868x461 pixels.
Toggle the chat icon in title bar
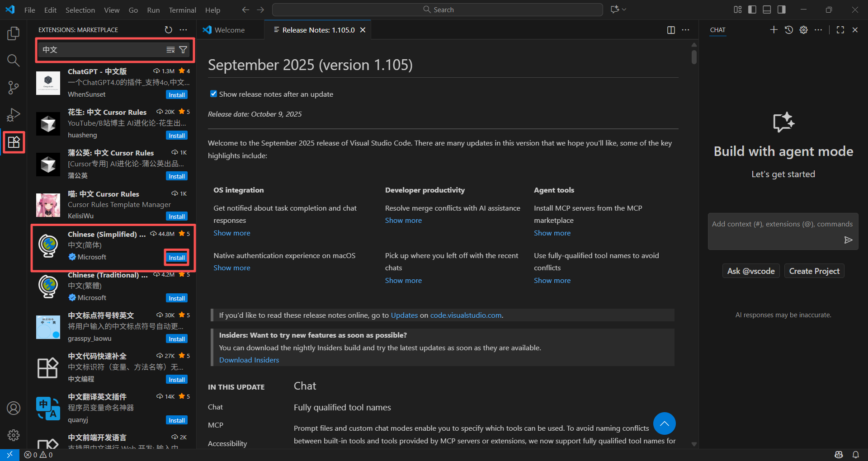615,9
